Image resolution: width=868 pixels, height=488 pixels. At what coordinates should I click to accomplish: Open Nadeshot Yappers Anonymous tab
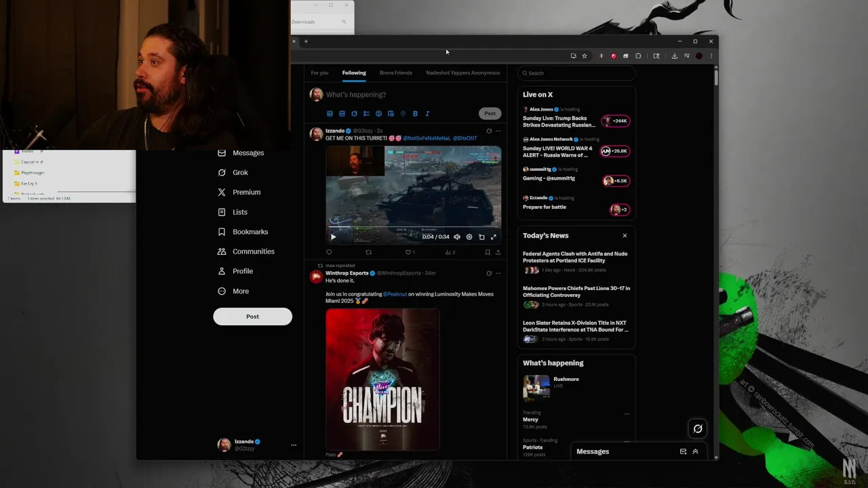[463, 73]
